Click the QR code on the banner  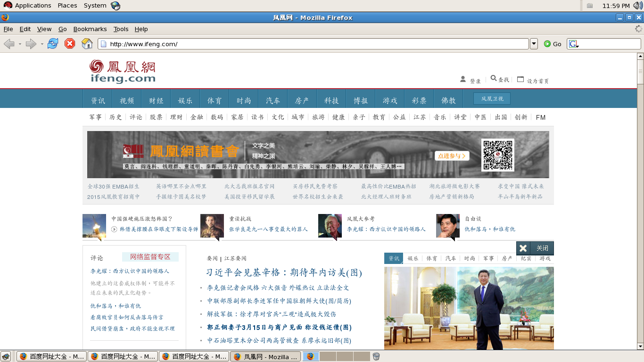click(498, 155)
